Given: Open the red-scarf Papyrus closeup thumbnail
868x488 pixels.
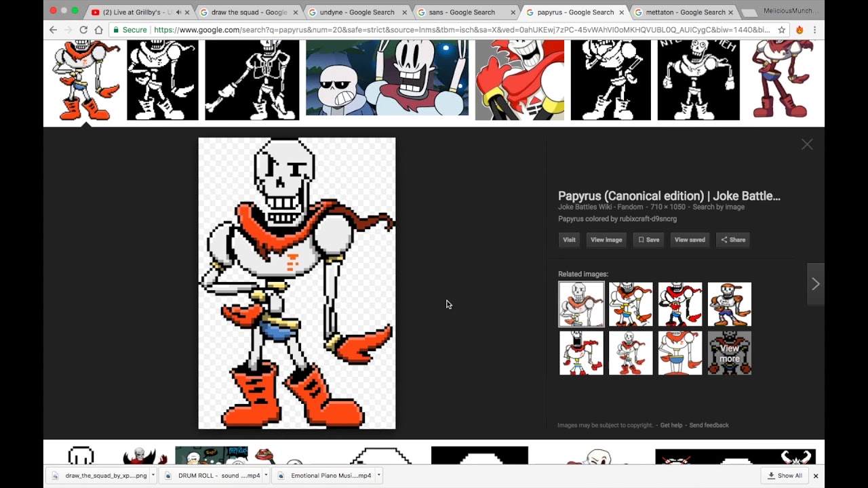Looking at the screenshot, I should [519, 80].
